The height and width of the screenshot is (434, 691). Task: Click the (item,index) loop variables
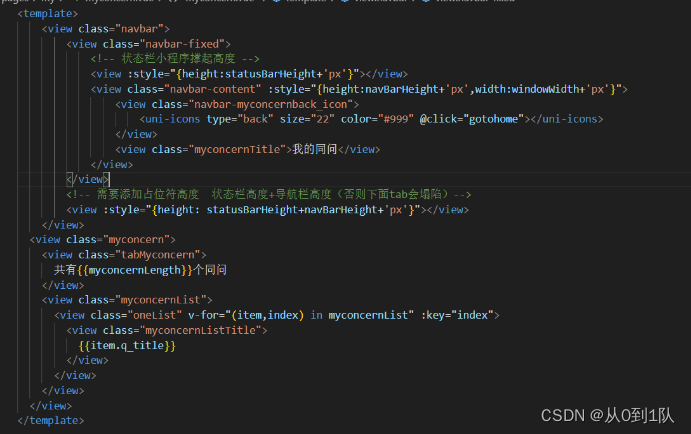[267, 315]
